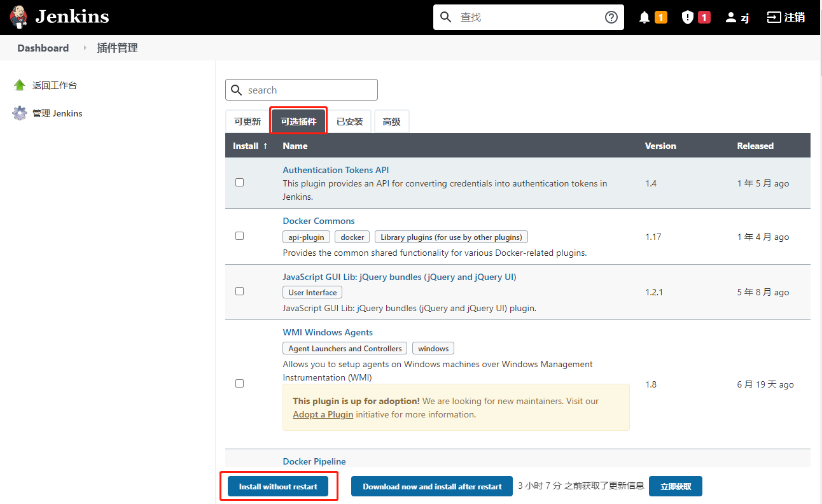Open the notifications bell icon
Image resolution: width=822 pixels, height=504 pixels.
coord(644,18)
